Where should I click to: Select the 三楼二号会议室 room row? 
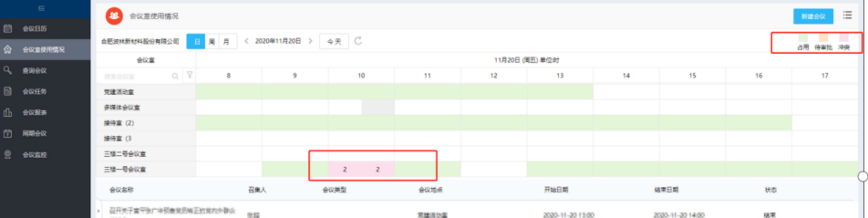(x=146, y=154)
